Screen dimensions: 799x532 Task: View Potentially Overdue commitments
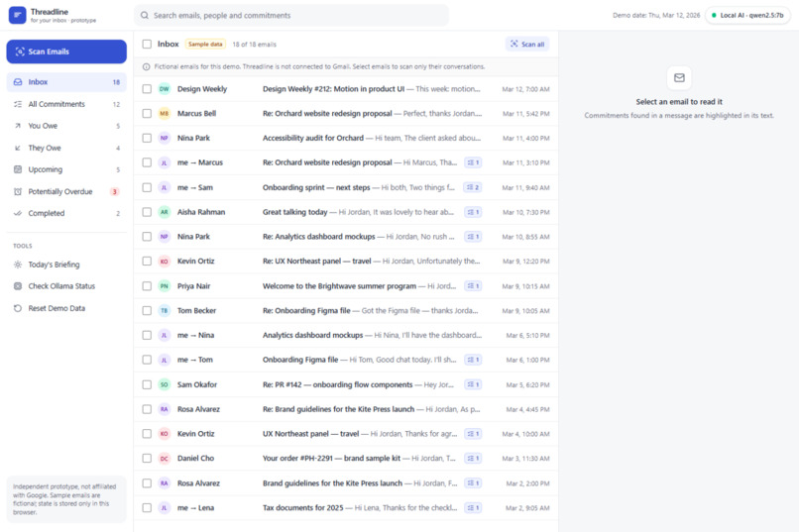[x=66, y=191]
